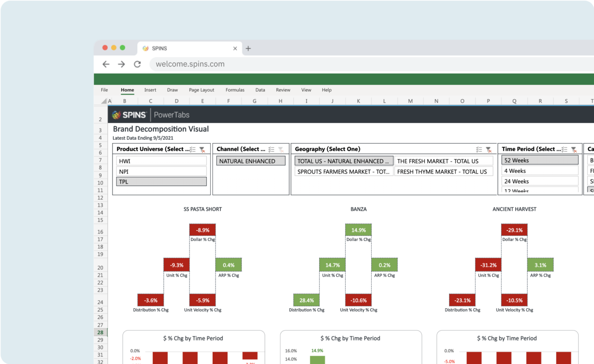The width and height of the screenshot is (594, 364).
Task: Open a new browser tab
Action: click(248, 48)
